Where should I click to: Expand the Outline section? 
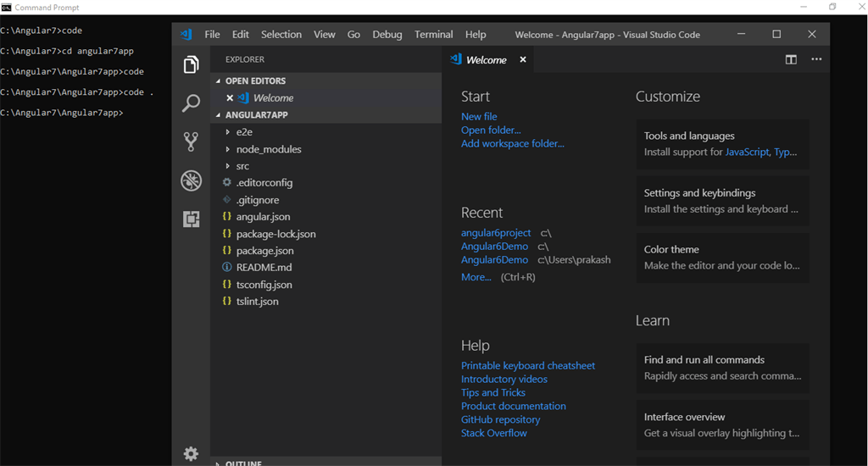218,463
